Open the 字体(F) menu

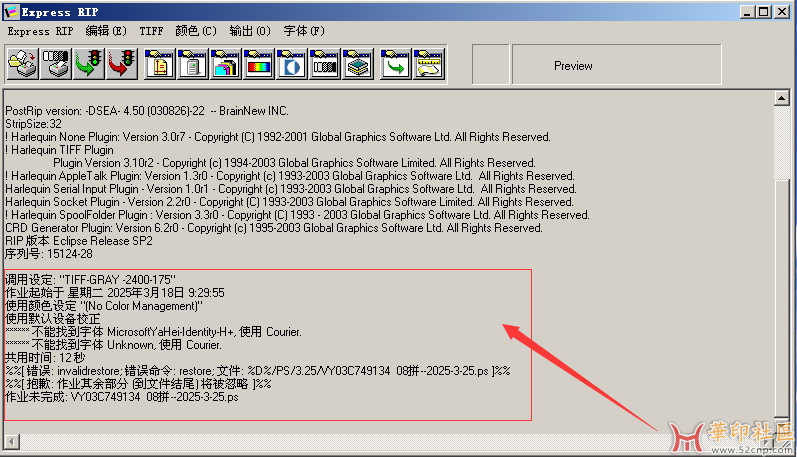(x=304, y=31)
